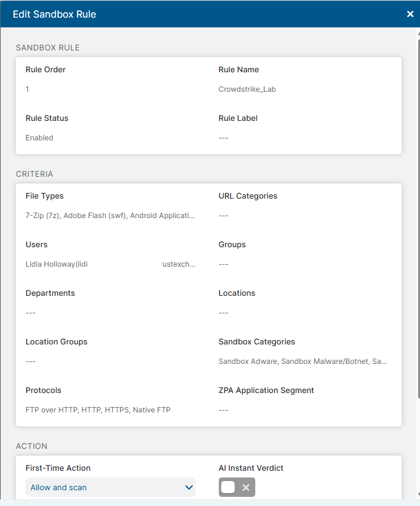The height and width of the screenshot is (506, 420).
Task: Click the URL Categories empty value
Action: [224, 216]
